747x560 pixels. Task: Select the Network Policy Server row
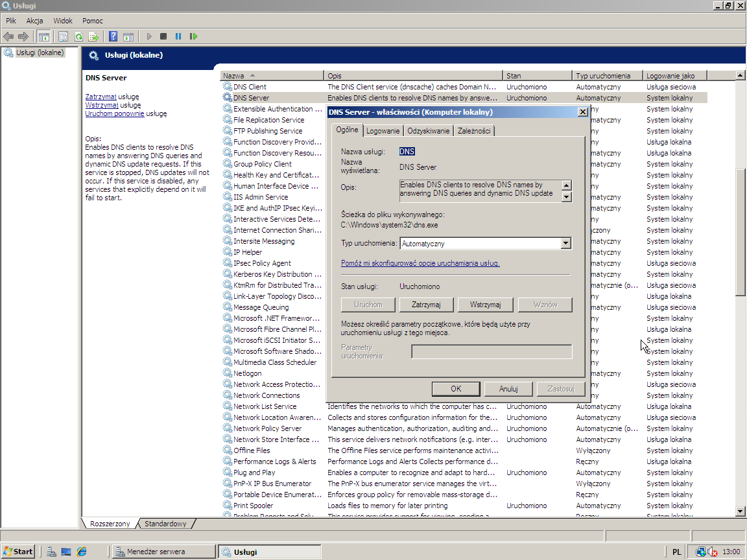pyautogui.click(x=464, y=428)
